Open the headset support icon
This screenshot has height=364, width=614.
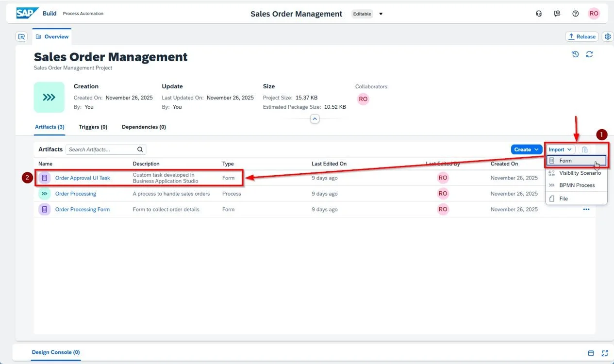click(x=539, y=14)
